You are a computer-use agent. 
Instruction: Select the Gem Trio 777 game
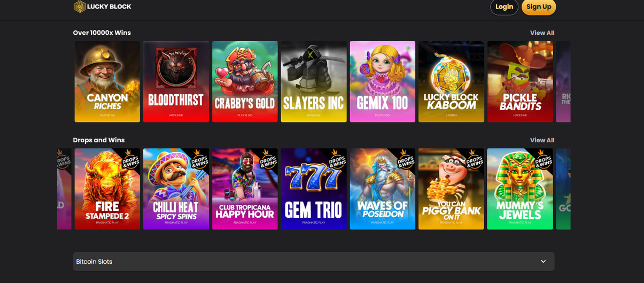click(x=314, y=189)
